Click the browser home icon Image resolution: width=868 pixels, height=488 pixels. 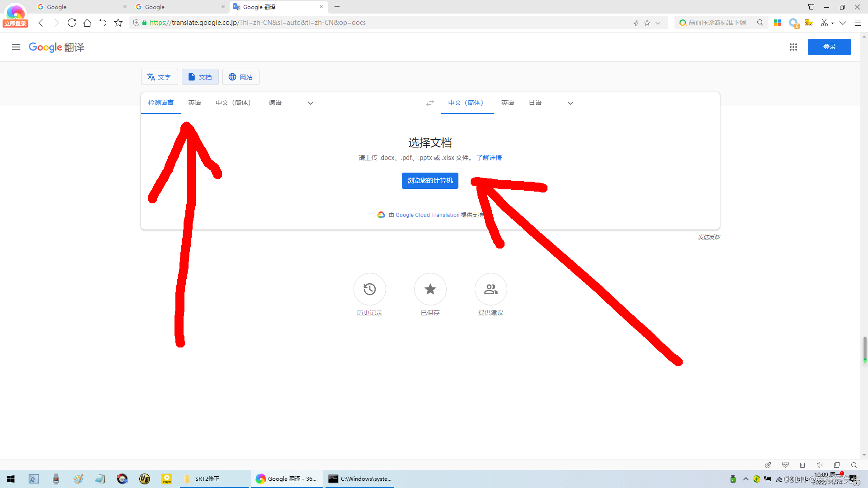tap(87, 23)
